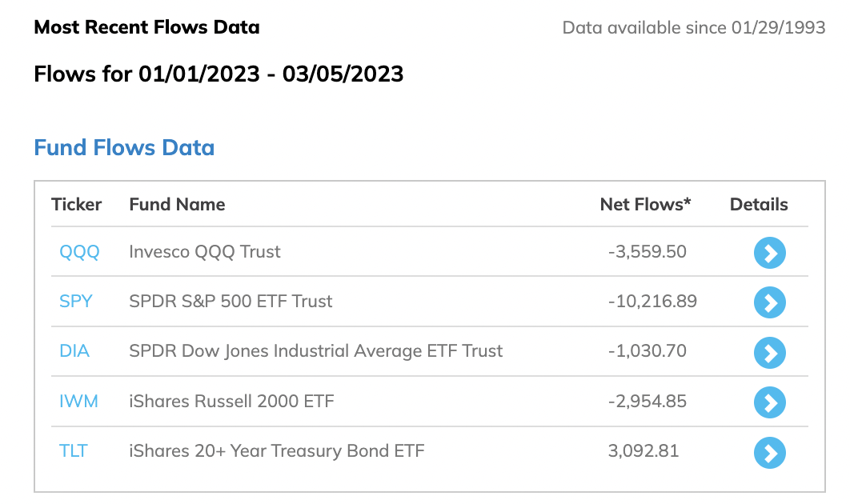Image resolution: width=850 pixels, height=504 pixels.
Task: Follow the TLT ticker link
Action: pyautogui.click(x=73, y=451)
